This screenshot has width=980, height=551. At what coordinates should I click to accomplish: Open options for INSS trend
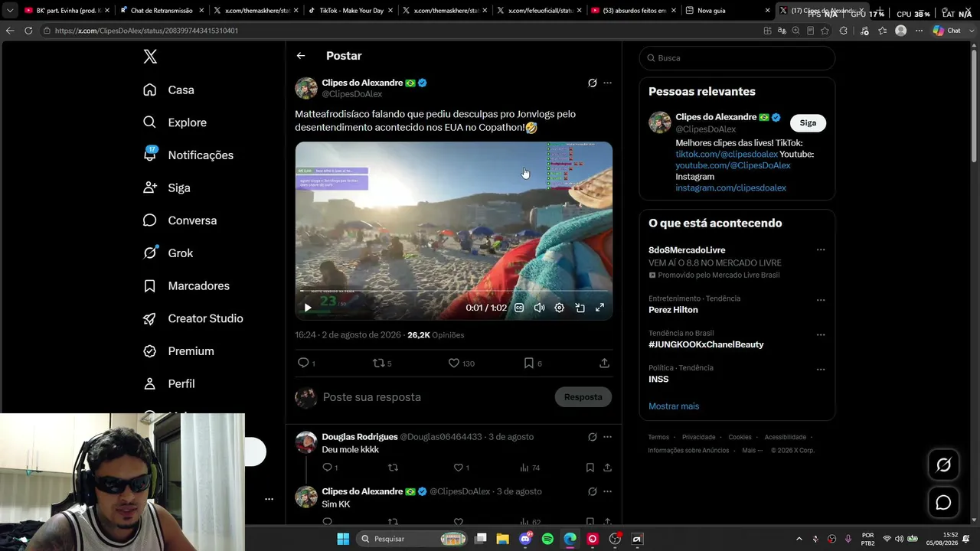821,370
